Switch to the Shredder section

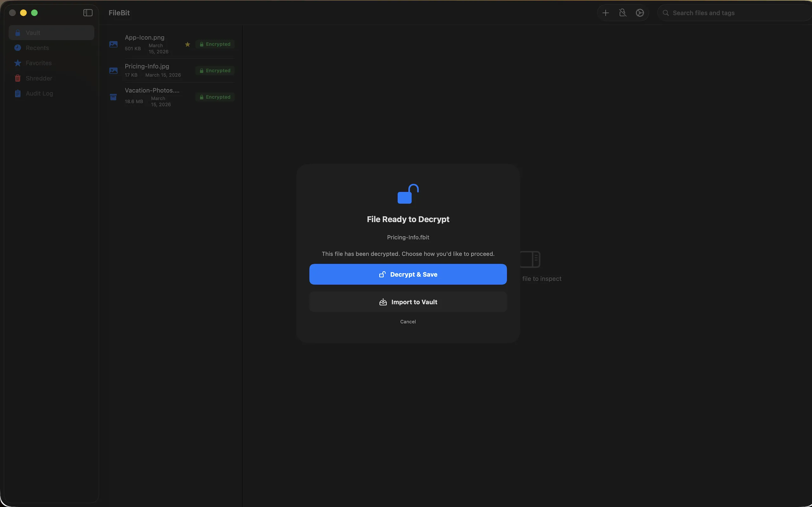click(x=38, y=78)
